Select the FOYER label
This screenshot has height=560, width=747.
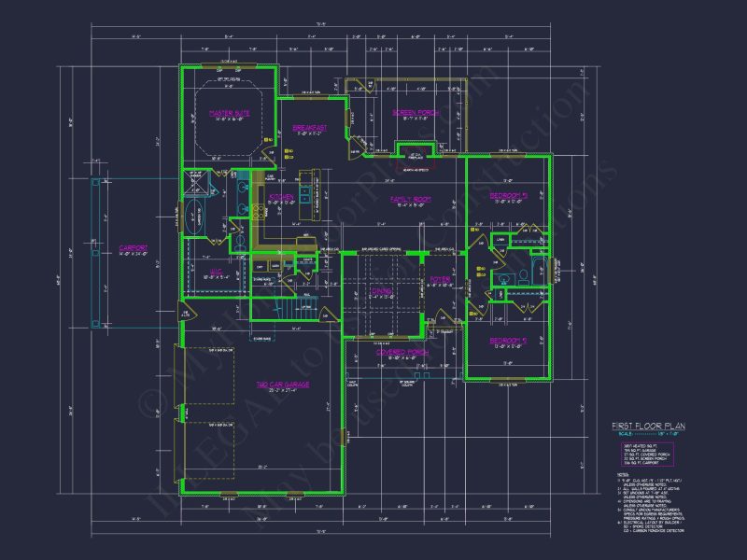pyautogui.click(x=440, y=279)
